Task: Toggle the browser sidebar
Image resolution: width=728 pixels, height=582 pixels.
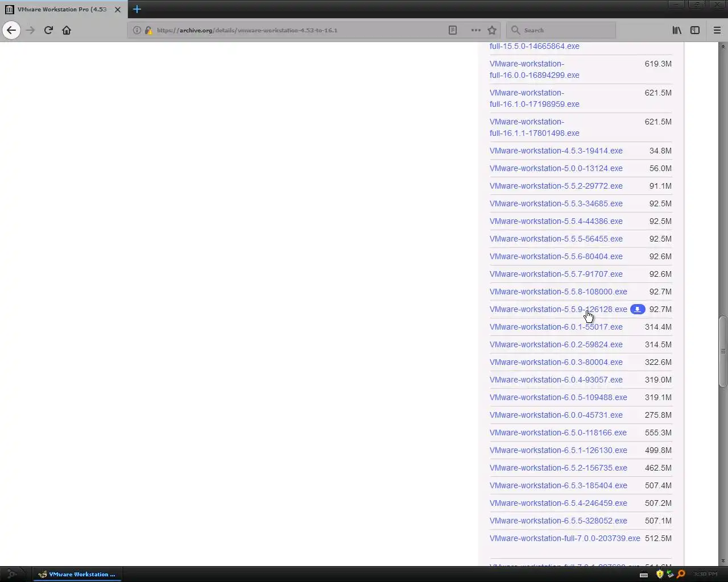Action: [x=695, y=30]
